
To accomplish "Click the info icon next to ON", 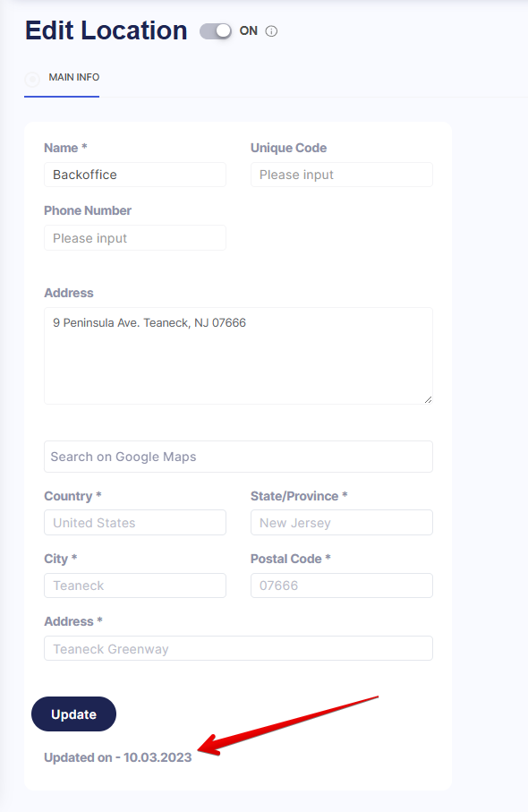I will [271, 31].
